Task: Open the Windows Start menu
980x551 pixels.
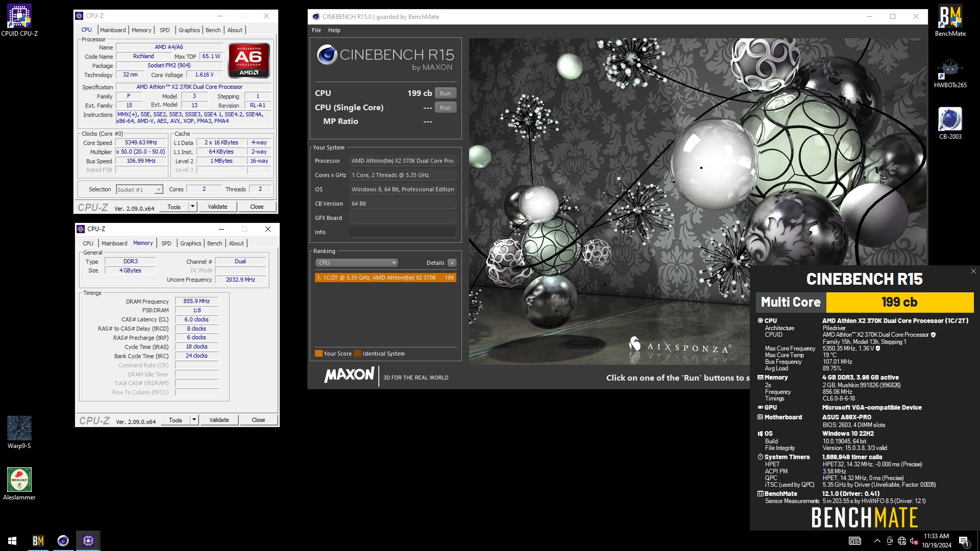Action: (x=12, y=541)
